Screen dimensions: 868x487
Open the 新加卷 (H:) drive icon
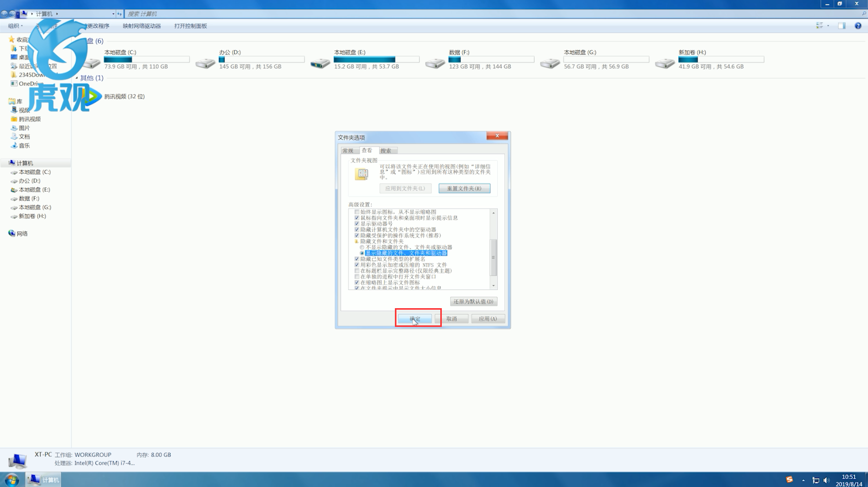pyautogui.click(x=665, y=64)
